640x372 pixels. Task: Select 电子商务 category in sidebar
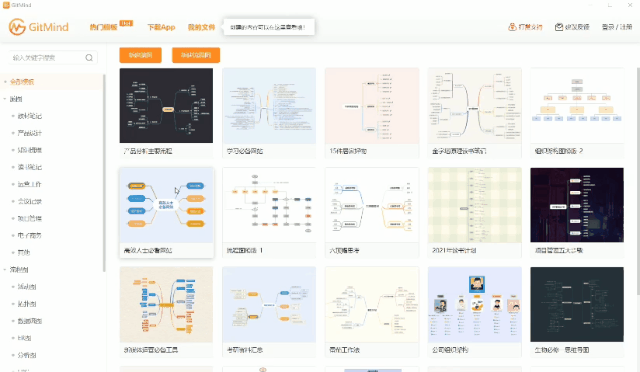point(29,236)
